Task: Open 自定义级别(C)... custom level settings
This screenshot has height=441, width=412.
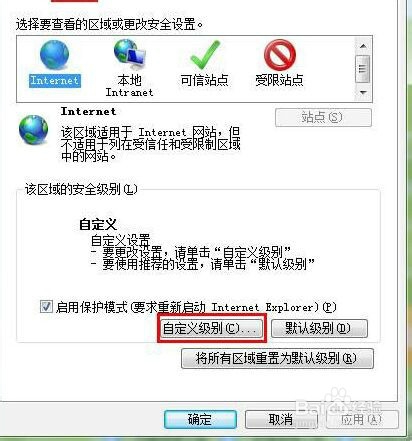Action: (x=212, y=328)
